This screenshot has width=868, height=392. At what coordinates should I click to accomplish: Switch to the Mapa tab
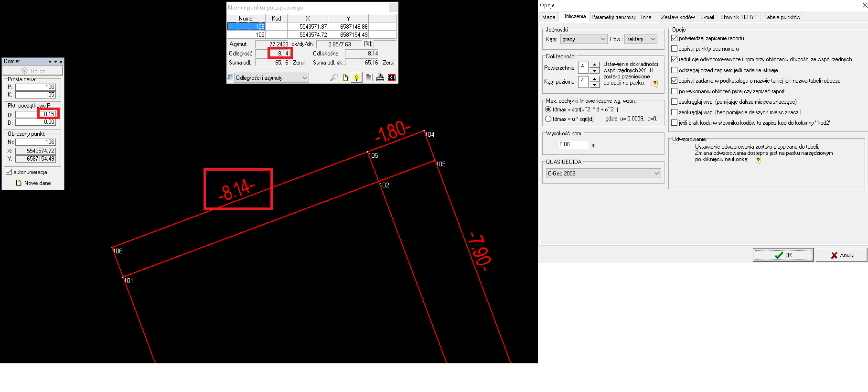tap(549, 17)
